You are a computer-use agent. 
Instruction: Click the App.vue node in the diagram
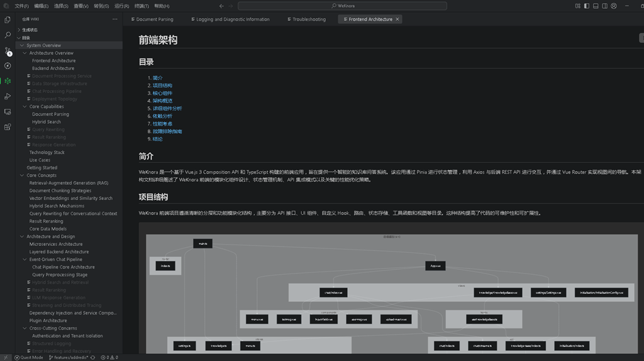click(435, 266)
